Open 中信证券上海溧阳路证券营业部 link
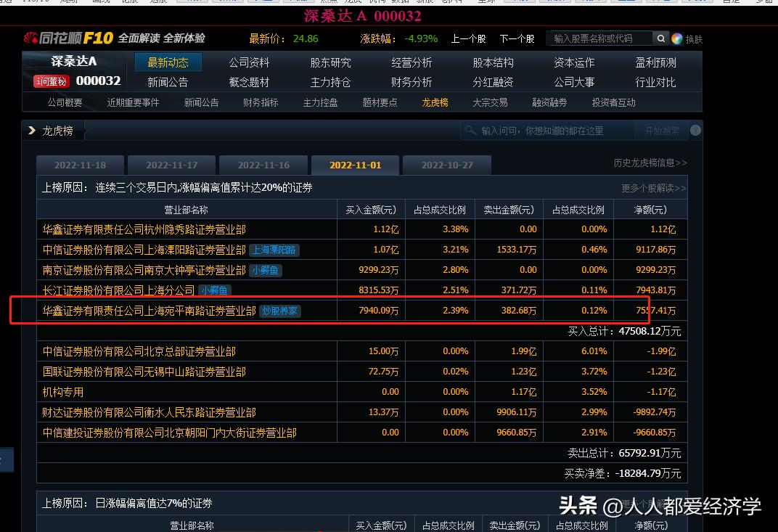778x532 pixels. click(144, 250)
